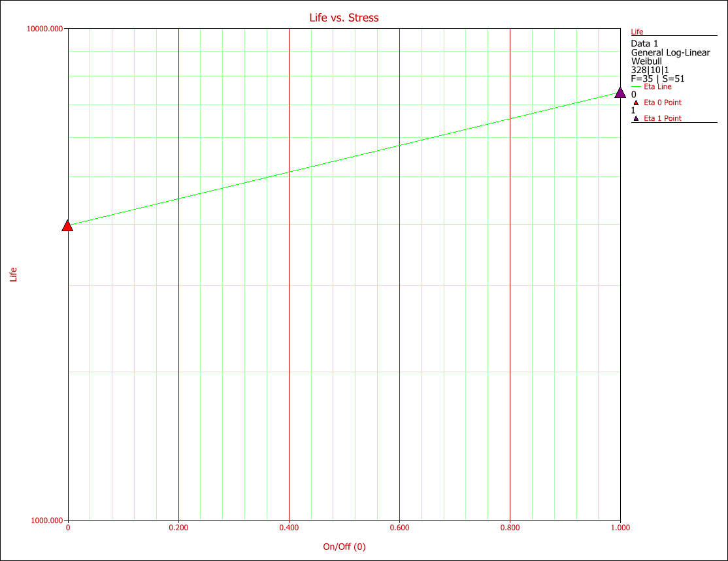Select 'General Log-Linear' text in the legend
The image size is (728, 561).
(x=670, y=53)
